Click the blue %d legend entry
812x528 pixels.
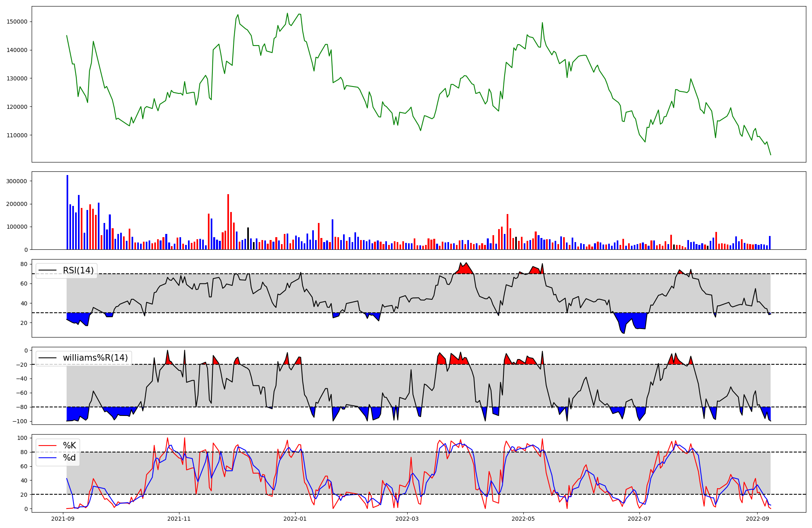(69, 458)
